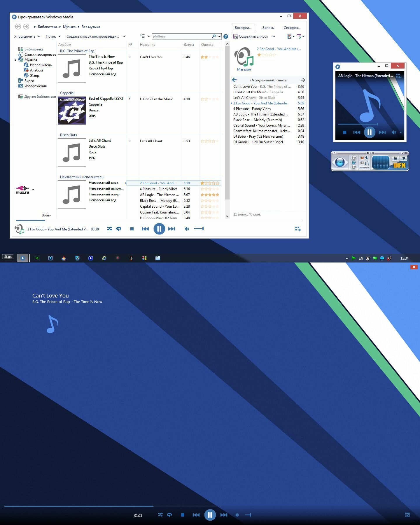The width and height of the screenshot is (420, 525).
Task: Click Библиотека in the breadcrumb path
Action: (47, 27)
